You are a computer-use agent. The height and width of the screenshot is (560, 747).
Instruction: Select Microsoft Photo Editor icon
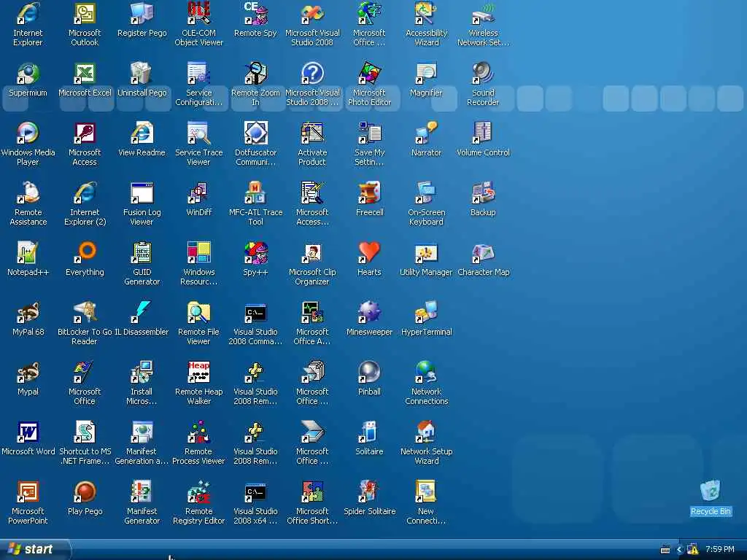pos(370,74)
